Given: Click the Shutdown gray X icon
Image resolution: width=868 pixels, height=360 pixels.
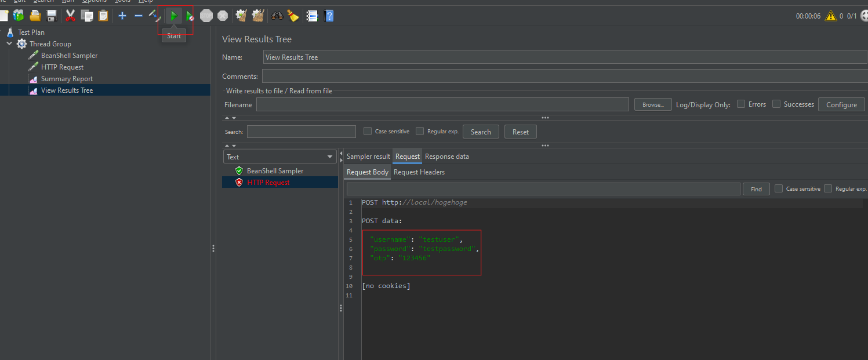Looking at the screenshot, I should 223,16.
